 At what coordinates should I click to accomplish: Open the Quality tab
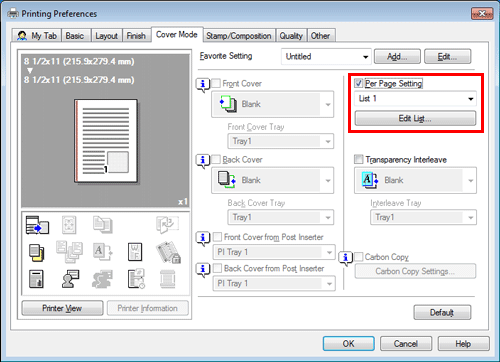click(291, 36)
